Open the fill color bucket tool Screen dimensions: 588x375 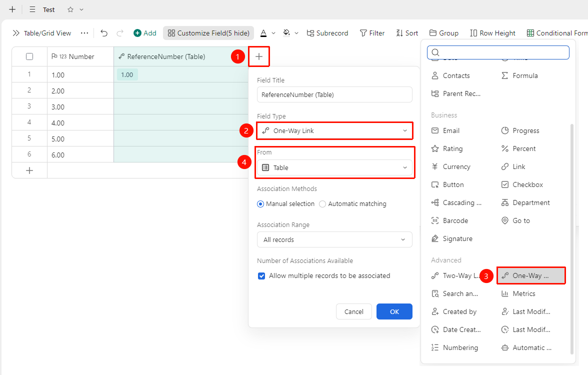pyautogui.click(x=286, y=33)
